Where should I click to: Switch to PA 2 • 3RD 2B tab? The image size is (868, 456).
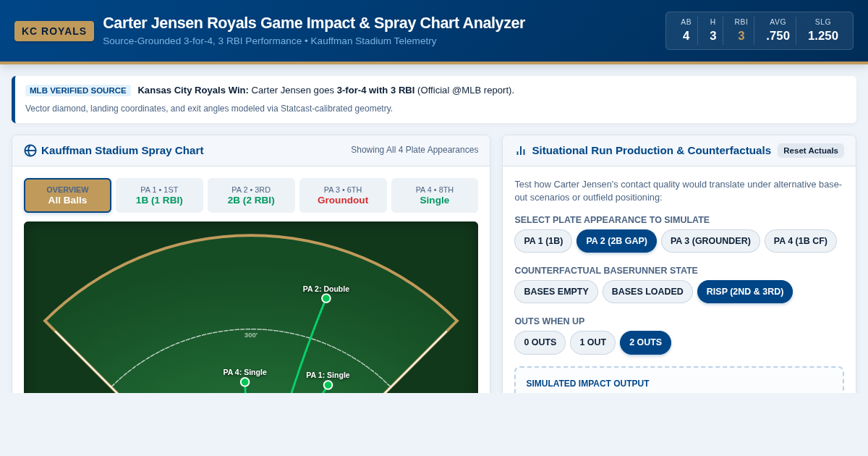(251, 195)
